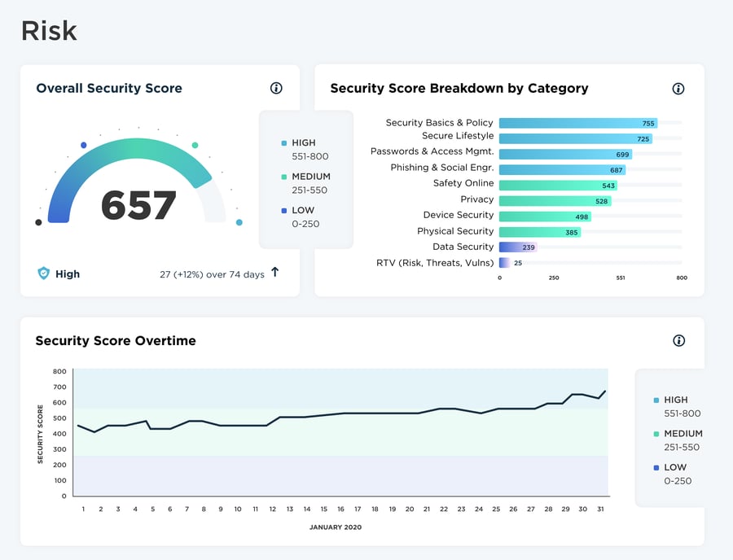733x560 pixels.
Task: Select the Security Basics & Policy bar
Action: pos(578,123)
